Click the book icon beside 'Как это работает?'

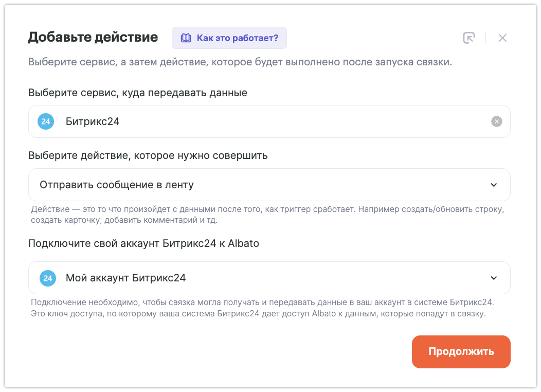[185, 38]
